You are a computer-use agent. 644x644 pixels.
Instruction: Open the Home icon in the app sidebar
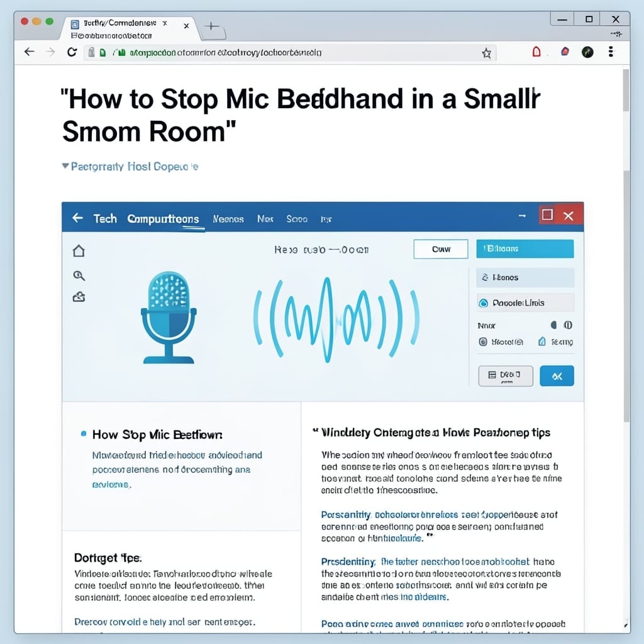79,250
